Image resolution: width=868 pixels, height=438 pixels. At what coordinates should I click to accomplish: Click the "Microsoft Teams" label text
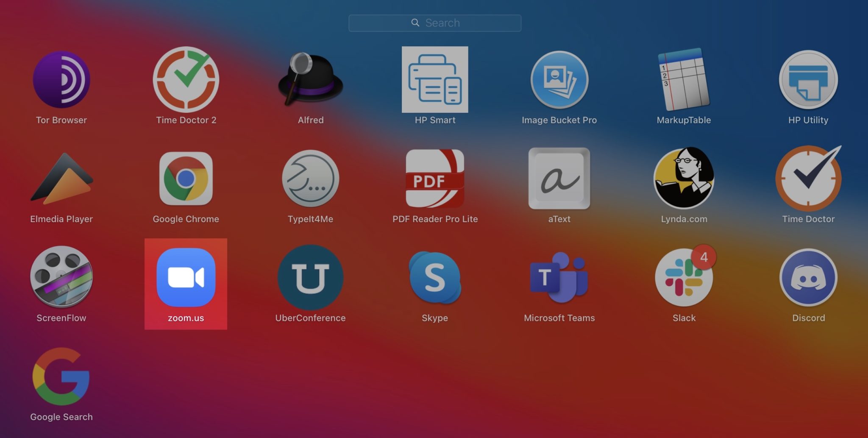[x=559, y=318]
